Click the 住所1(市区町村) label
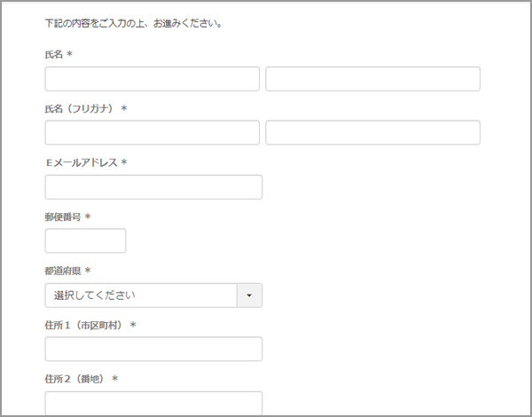The width and height of the screenshot is (532, 417). (x=83, y=325)
